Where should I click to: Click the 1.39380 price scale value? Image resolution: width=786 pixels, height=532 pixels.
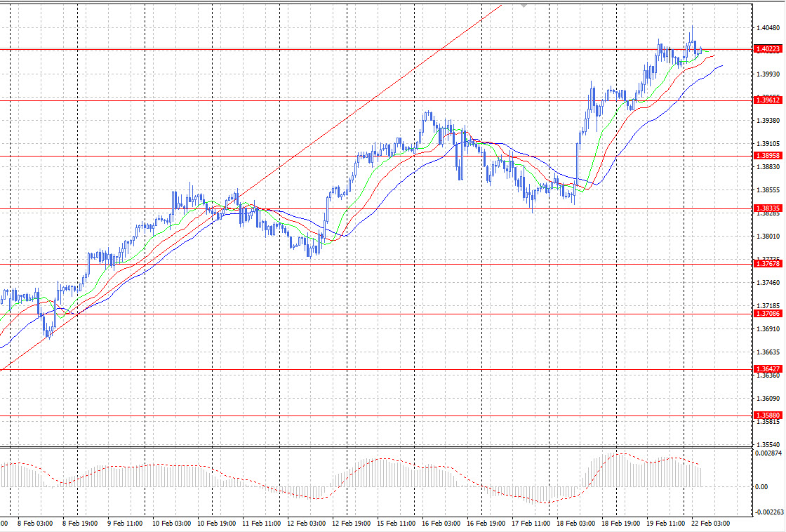point(768,120)
